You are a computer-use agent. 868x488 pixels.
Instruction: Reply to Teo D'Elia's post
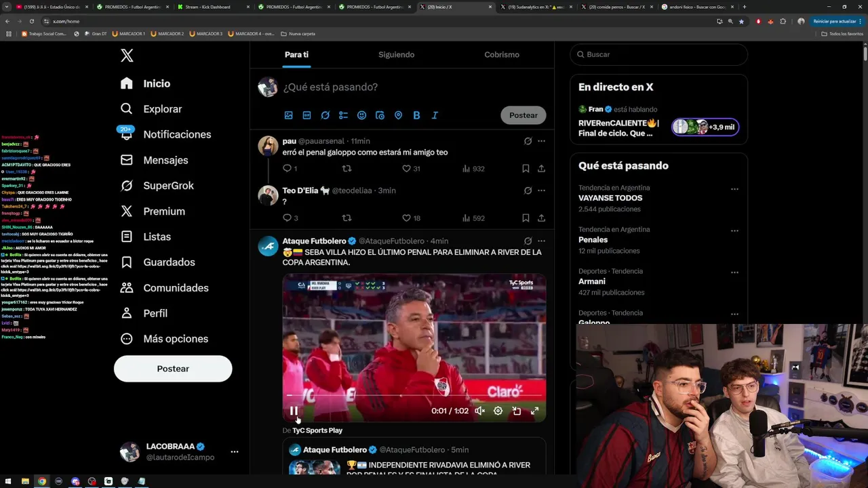pyautogui.click(x=290, y=218)
